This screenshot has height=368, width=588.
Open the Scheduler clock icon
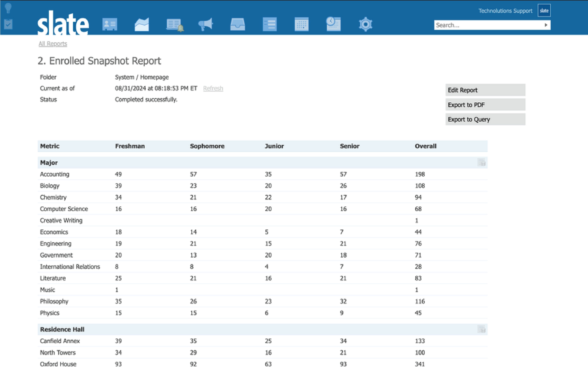333,24
